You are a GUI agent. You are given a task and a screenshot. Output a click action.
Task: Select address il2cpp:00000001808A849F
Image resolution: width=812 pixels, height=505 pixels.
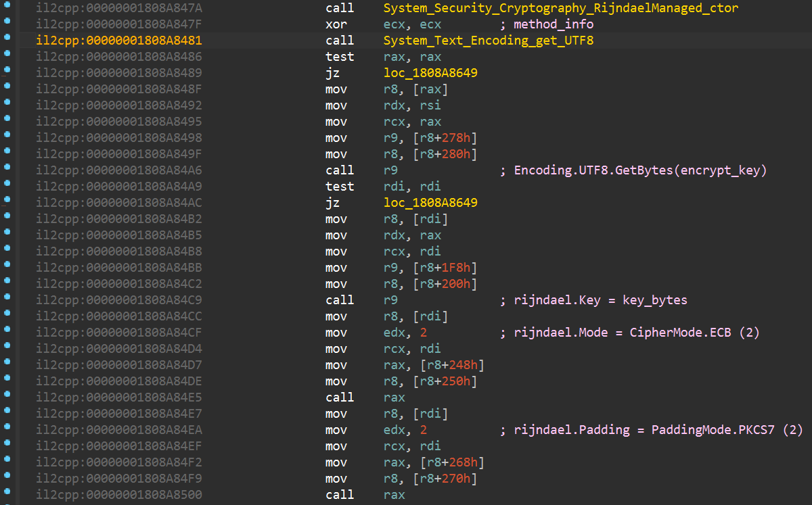(119, 154)
